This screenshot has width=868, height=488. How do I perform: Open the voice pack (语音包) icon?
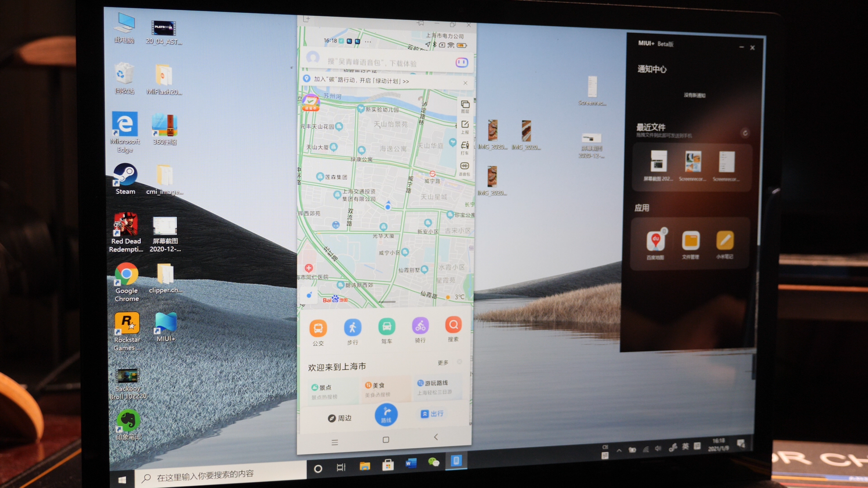click(464, 167)
